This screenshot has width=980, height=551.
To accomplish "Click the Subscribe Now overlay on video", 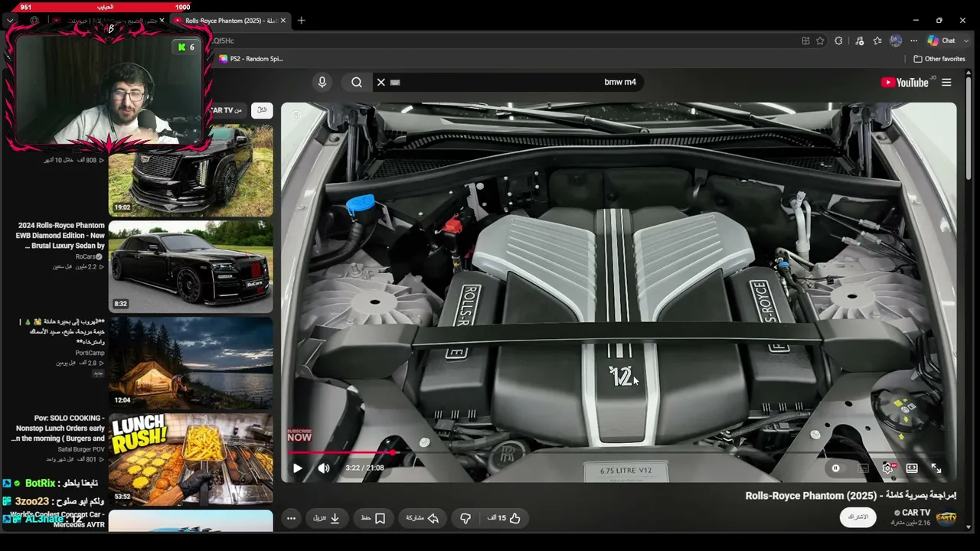I will 299,435.
